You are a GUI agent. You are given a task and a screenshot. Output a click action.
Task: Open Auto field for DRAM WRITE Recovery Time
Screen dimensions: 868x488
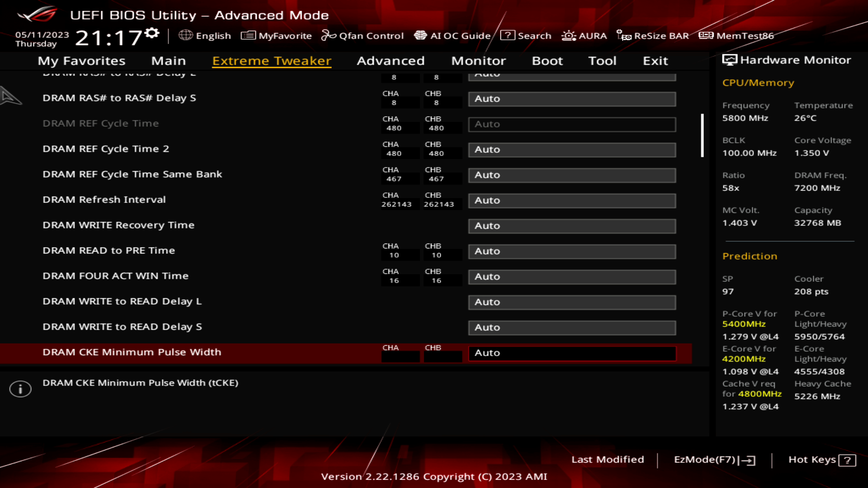[x=572, y=226]
